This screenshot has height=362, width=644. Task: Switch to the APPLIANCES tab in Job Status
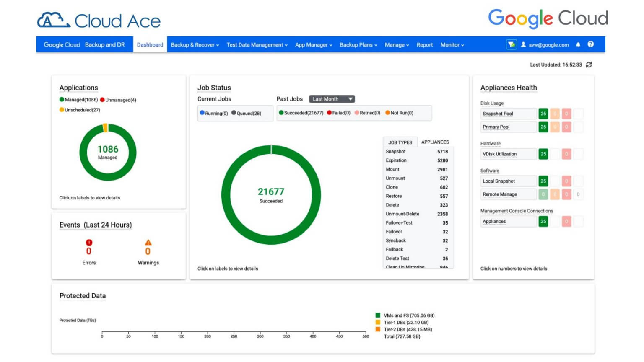click(x=435, y=142)
